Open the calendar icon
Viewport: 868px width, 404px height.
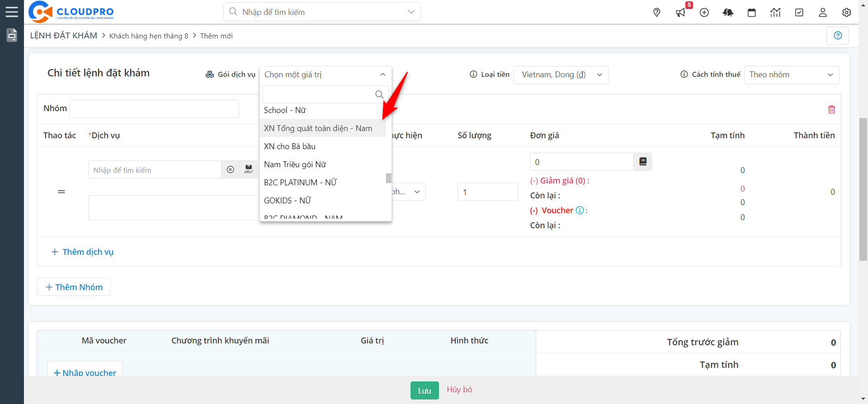pyautogui.click(x=752, y=13)
